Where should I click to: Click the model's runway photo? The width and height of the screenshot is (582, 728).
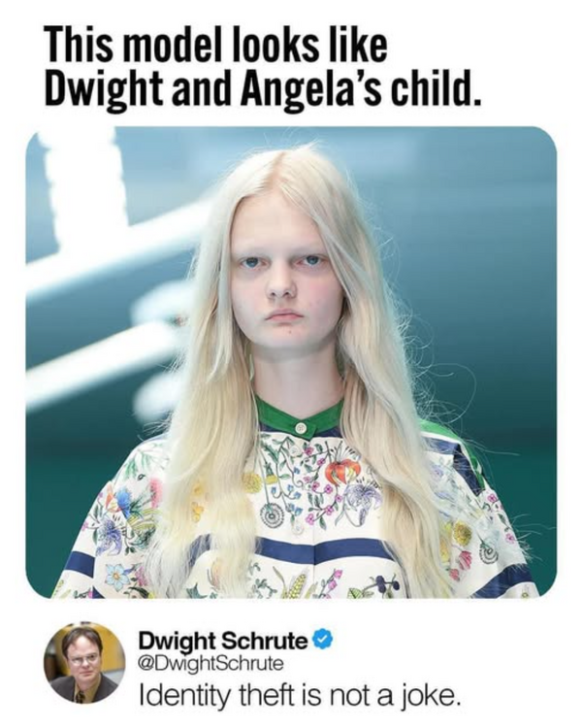click(291, 362)
